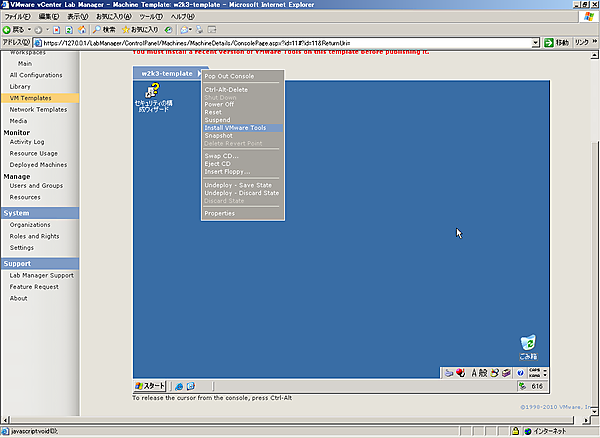This screenshot has width=600, height=438.
Task: Open the Recycle Bin on VM desktop
Action: (x=528, y=346)
